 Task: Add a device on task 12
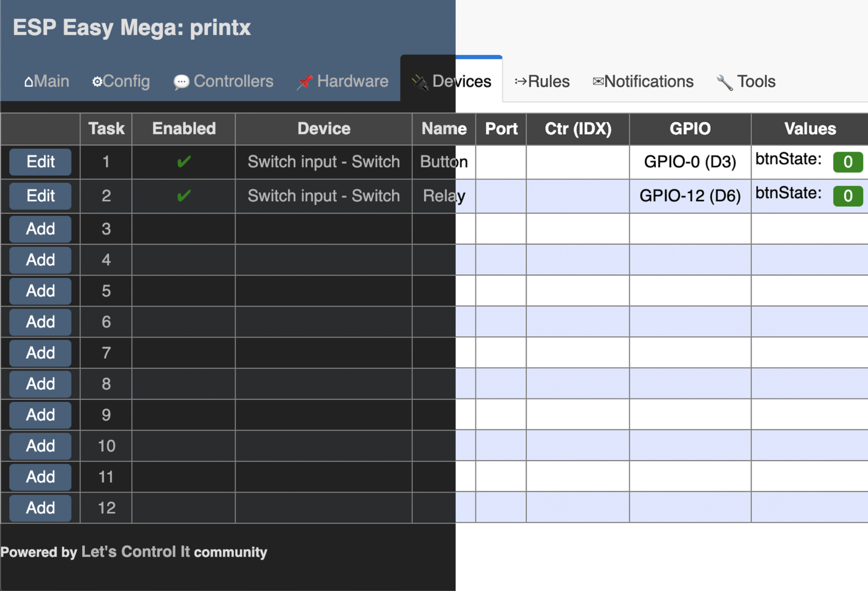(x=40, y=508)
